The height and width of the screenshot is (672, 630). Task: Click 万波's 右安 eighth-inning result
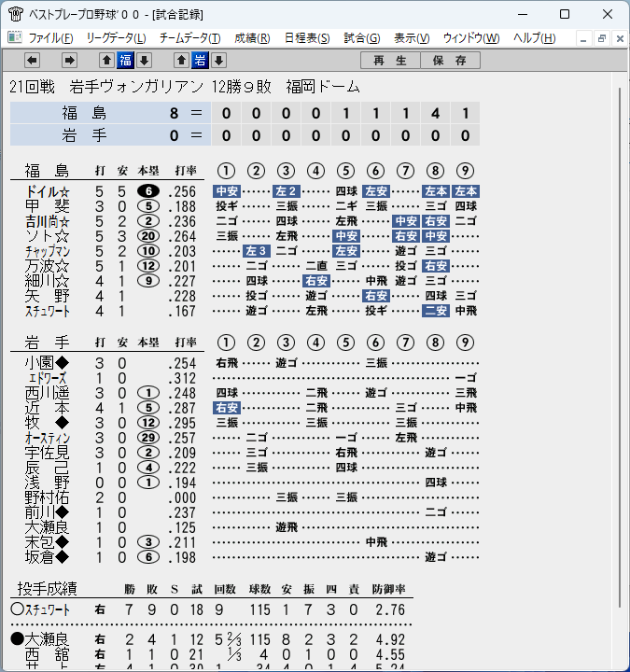click(x=436, y=266)
